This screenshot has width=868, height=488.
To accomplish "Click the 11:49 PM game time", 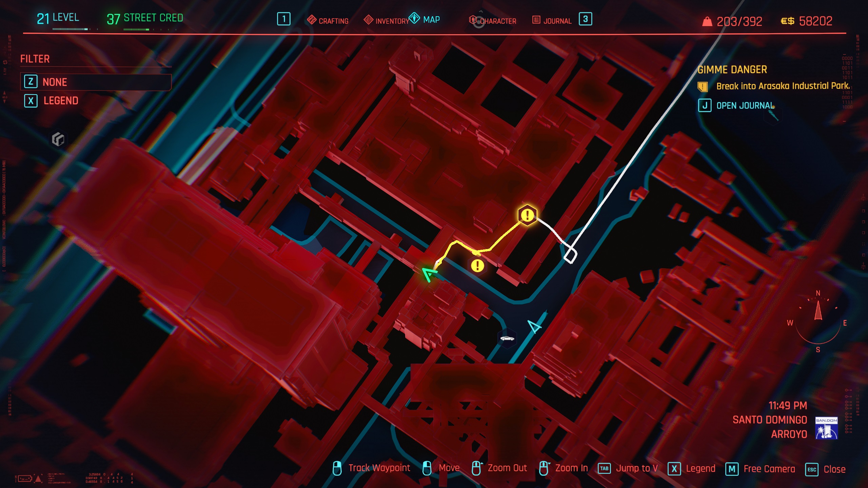I will pos(788,406).
